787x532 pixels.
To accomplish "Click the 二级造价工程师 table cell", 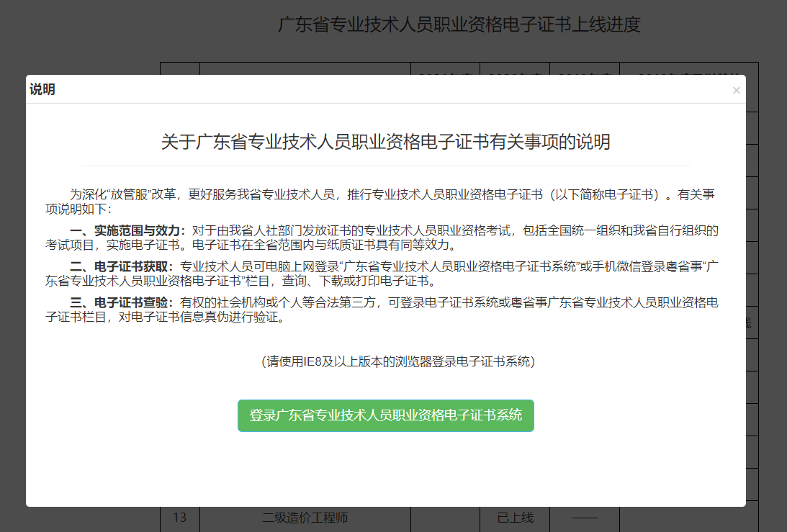I will pyautogui.click(x=305, y=518).
